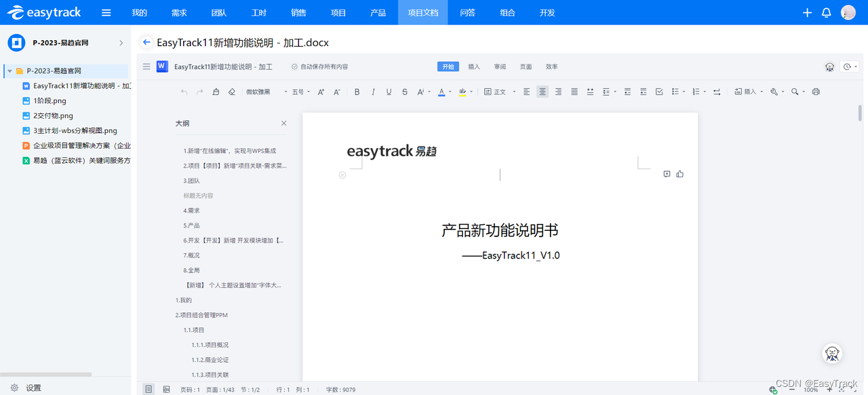The image size is (868, 395).
Task: Open the document hamburger menu beside W icon
Action: point(146,67)
